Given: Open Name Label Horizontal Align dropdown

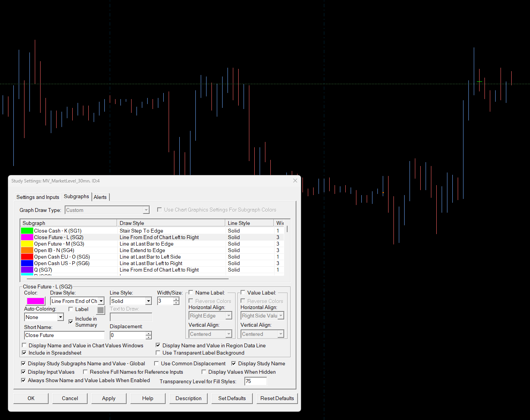Looking at the screenshot, I should 229,316.
